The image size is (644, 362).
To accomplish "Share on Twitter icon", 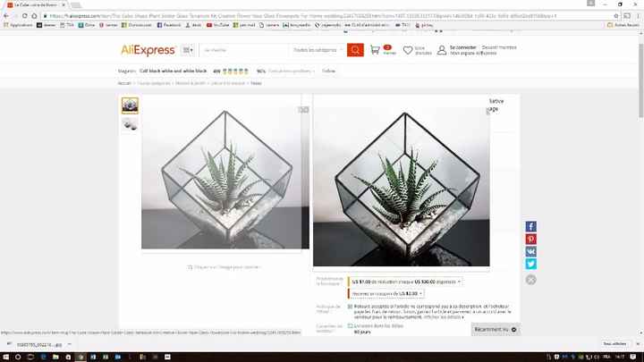I will 530,264.
